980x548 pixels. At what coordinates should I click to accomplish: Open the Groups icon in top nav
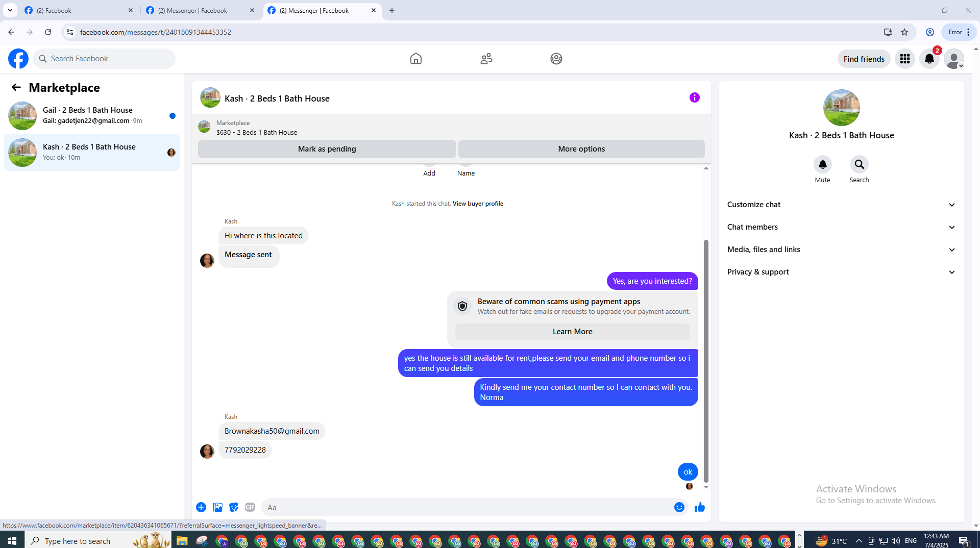[556, 59]
